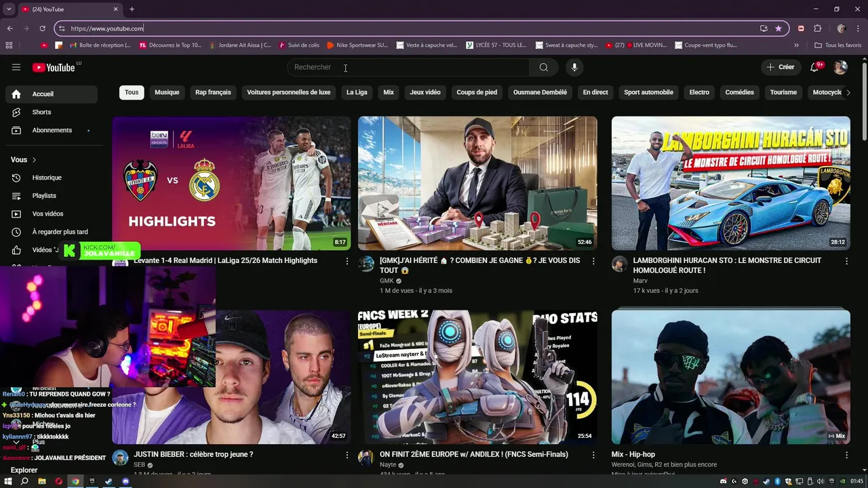
Task: Open Tous les favoris bookmarks folder
Action: tap(838, 45)
